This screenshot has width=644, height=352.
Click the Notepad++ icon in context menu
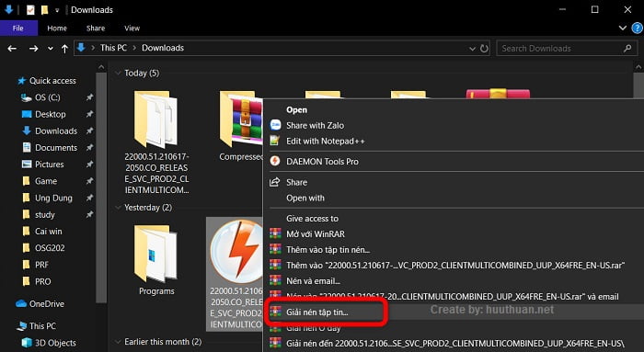pyautogui.click(x=275, y=142)
